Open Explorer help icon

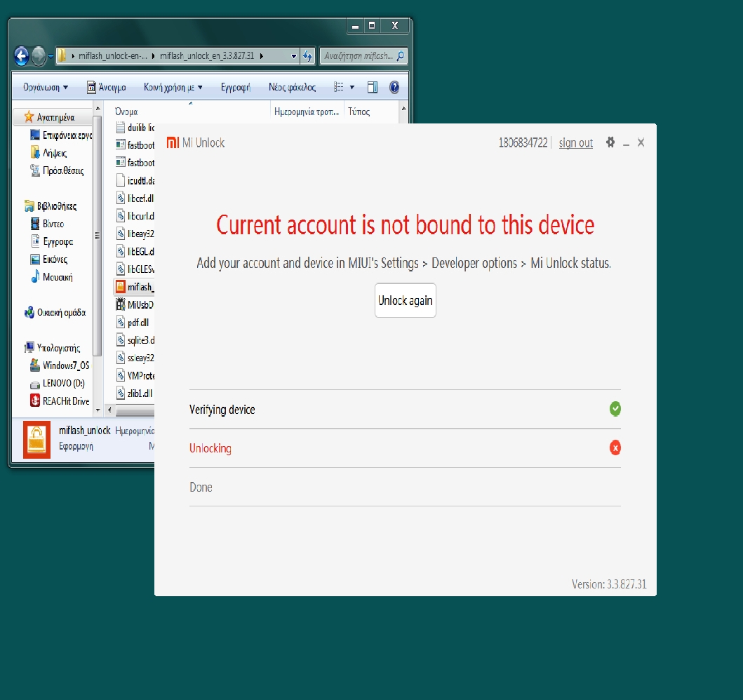pos(394,87)
